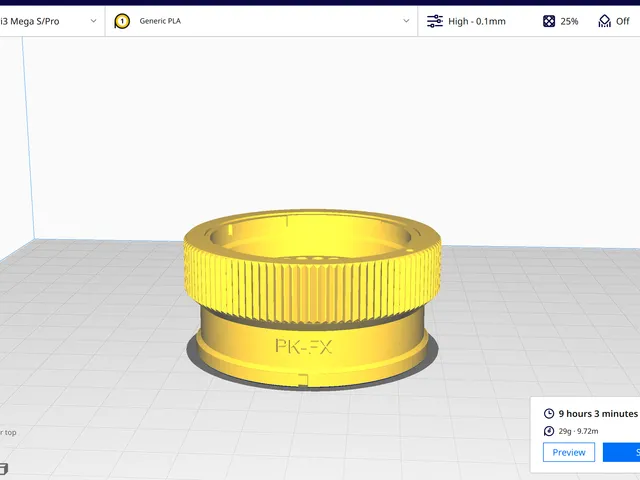Open the i3 Mega S/Pro printer dropdown
Screen dimensions: 640x480
51,21
